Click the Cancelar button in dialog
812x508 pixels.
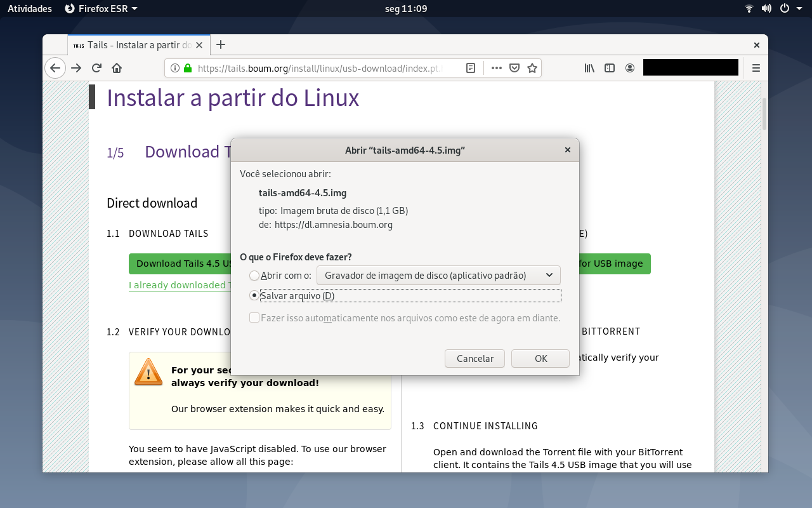click(475, 358)
